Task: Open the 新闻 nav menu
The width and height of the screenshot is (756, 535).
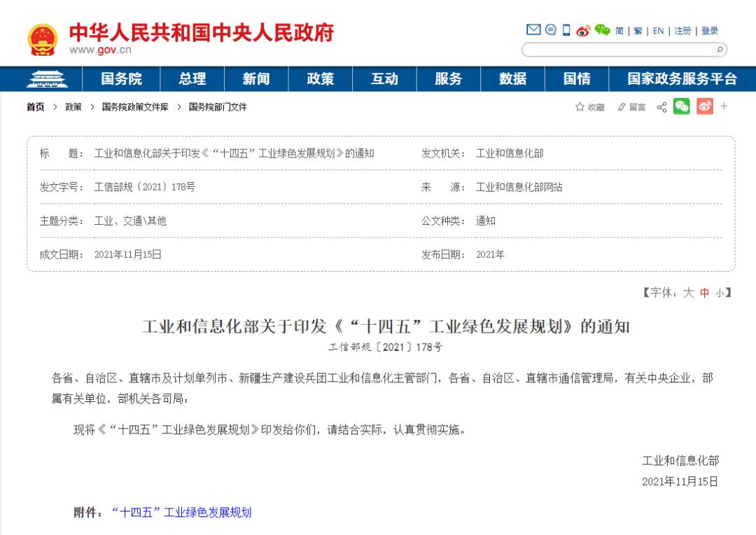Action: tap(256, 78)
